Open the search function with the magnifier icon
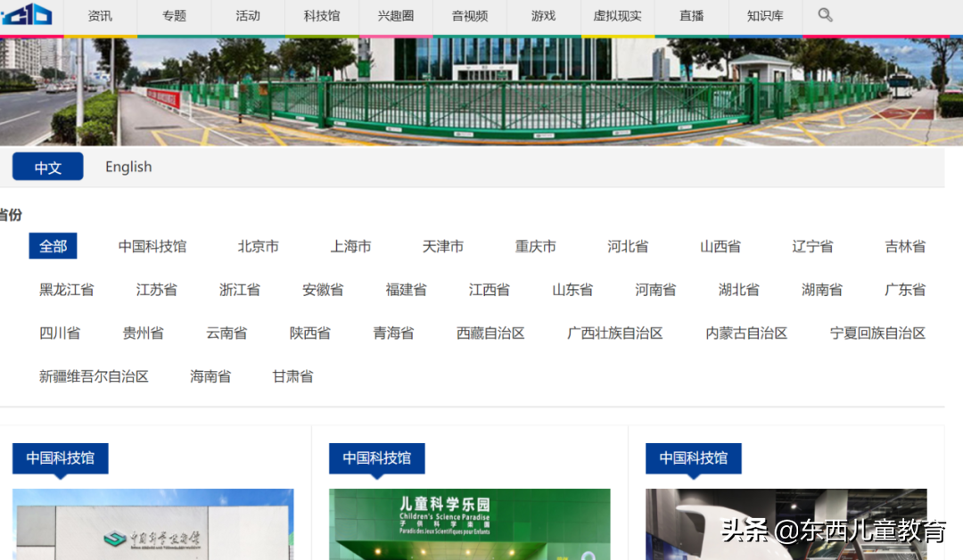This screenshot has height=560, width=963. [825, 14]
